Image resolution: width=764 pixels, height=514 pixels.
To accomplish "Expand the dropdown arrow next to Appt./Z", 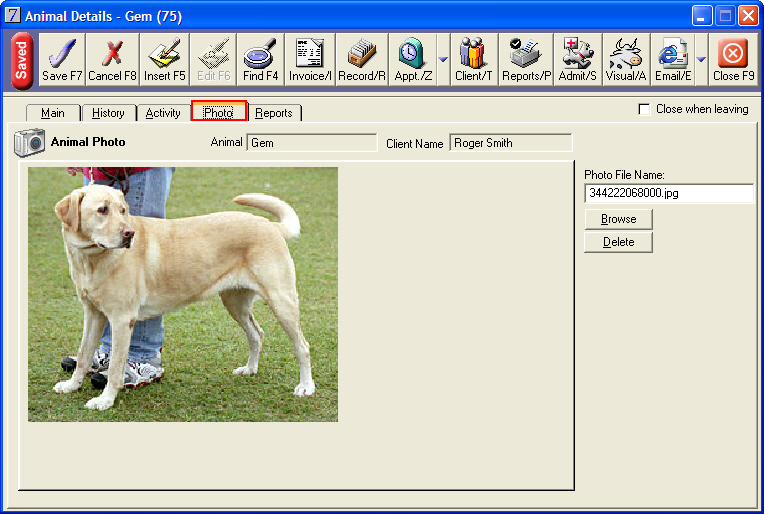I will tap(443, 59).
